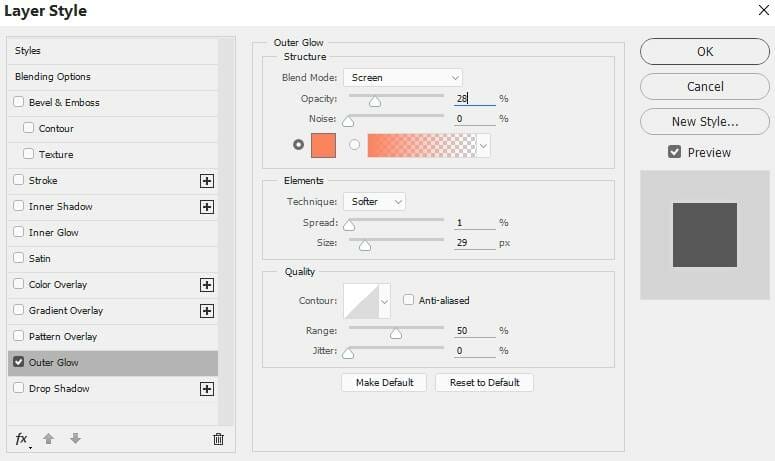
Task: Click the Make Default button
Action: pos(384,382)
